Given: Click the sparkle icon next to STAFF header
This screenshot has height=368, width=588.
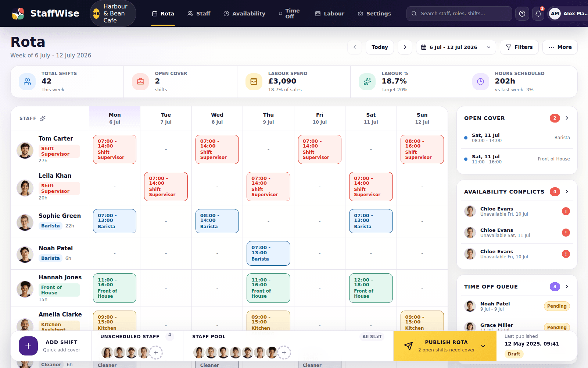Looking at the screenshot, I should [x=43, y=118].
